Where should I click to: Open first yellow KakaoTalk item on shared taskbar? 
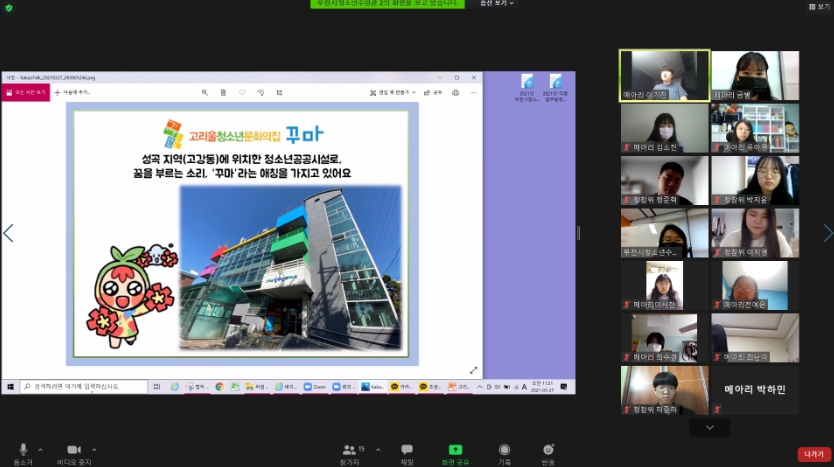(402, 387)
